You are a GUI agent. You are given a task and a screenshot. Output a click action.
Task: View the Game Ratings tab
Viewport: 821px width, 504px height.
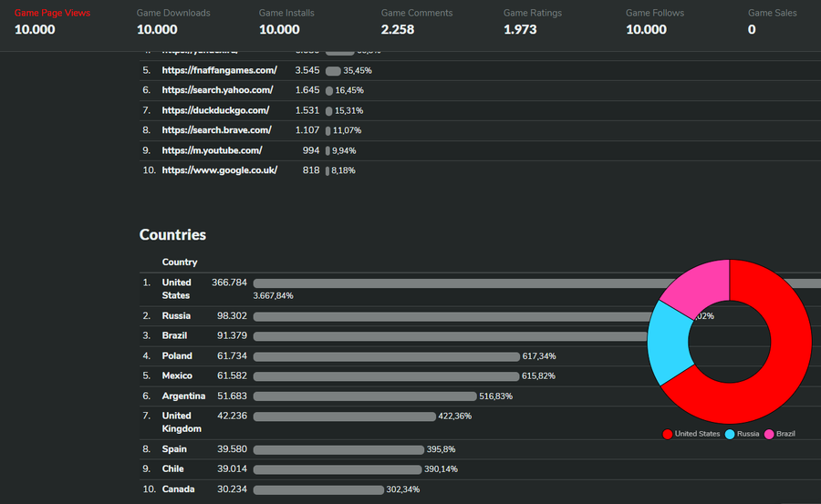tap(533, 22)
